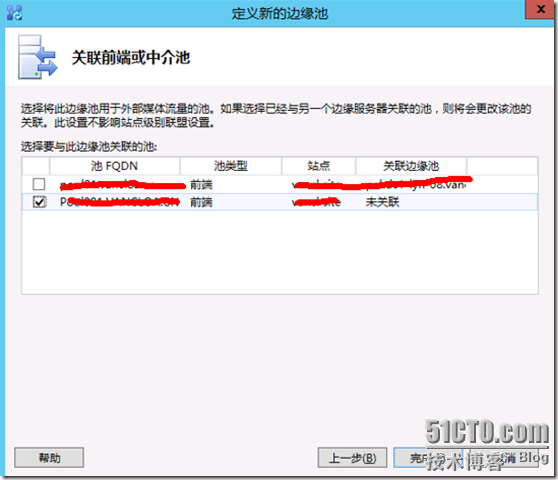Select 前端 in the checked pool row
This screenshot has height=480, width=558.
point(201,202)
